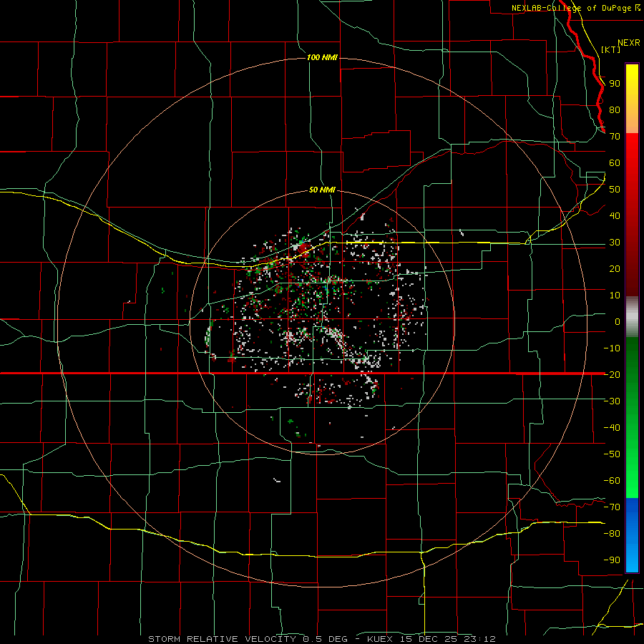
Task: Click the Storm Relative Velocity KUEX caption
Action: click(x=322, y=639)
